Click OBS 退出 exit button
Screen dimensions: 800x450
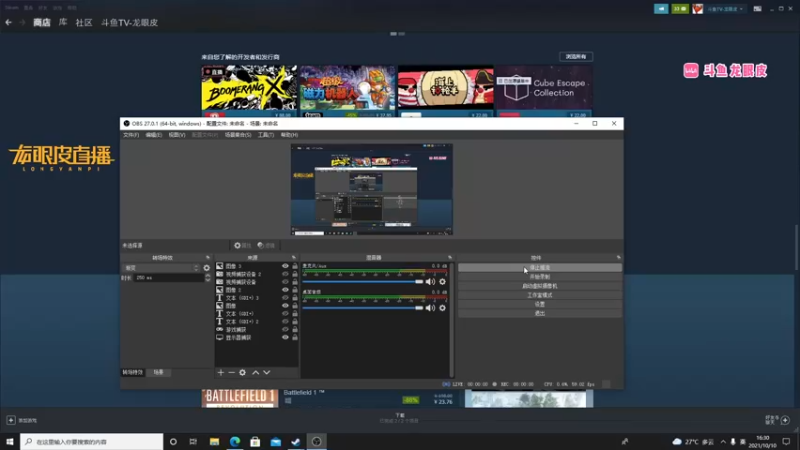[540, 313]
